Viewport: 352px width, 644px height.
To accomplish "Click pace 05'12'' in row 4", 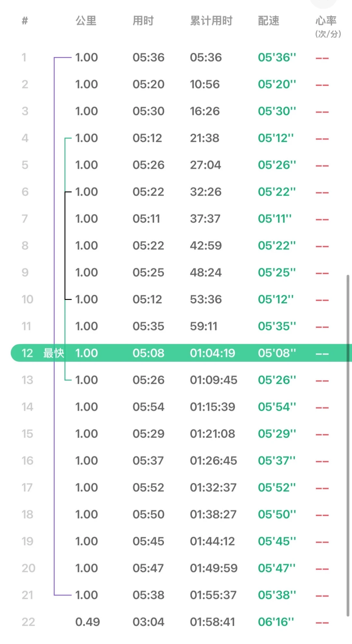I will tap(276, 138).
